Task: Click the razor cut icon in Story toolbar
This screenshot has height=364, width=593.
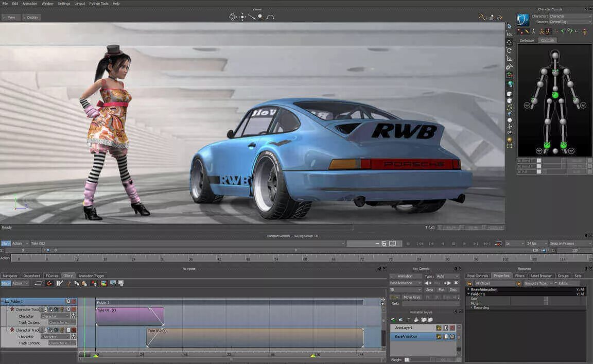Action: point(69,283)
